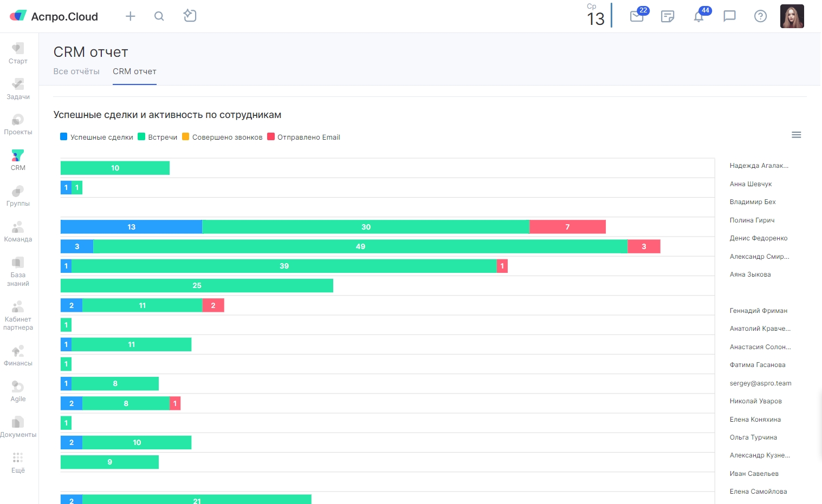Click the red bar with value 7
The height and width of the screenshot is (504, 822).
[x=567, y=227]
